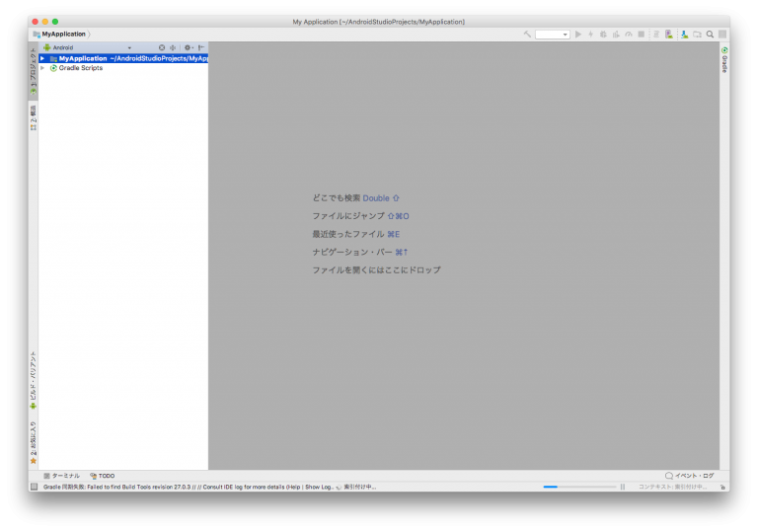Click the Run app play icon
This screenshot has width=758, height=532.
[x=578, y=35]
